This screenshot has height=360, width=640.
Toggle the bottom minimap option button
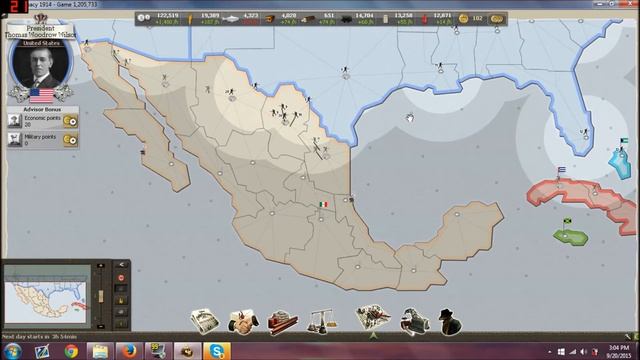[x=121, y=324]
